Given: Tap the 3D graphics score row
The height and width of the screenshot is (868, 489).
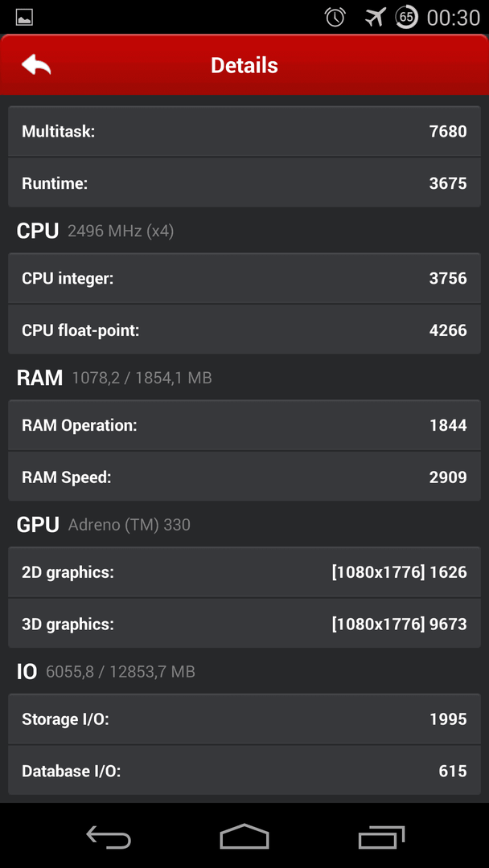Looking at the screenshot, I should click(x=244, y=624).
